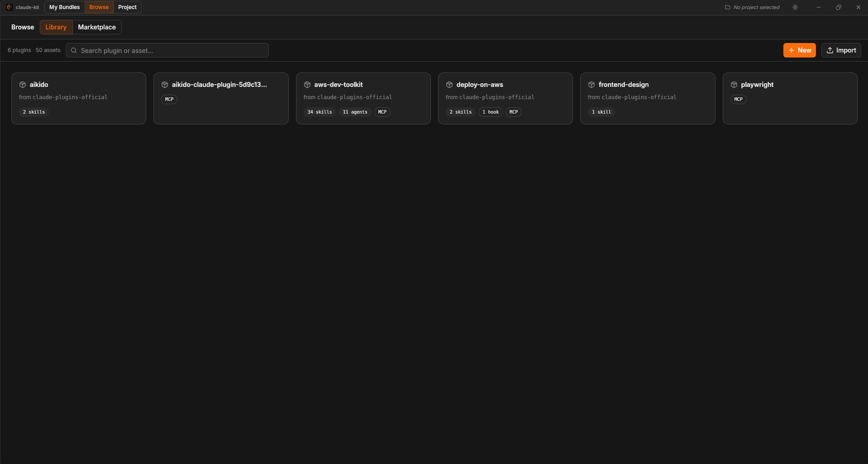Toggle the light/dark theme sun icon
The width and height of the screenshot is (868, 464).
click(x=795, y=7)
